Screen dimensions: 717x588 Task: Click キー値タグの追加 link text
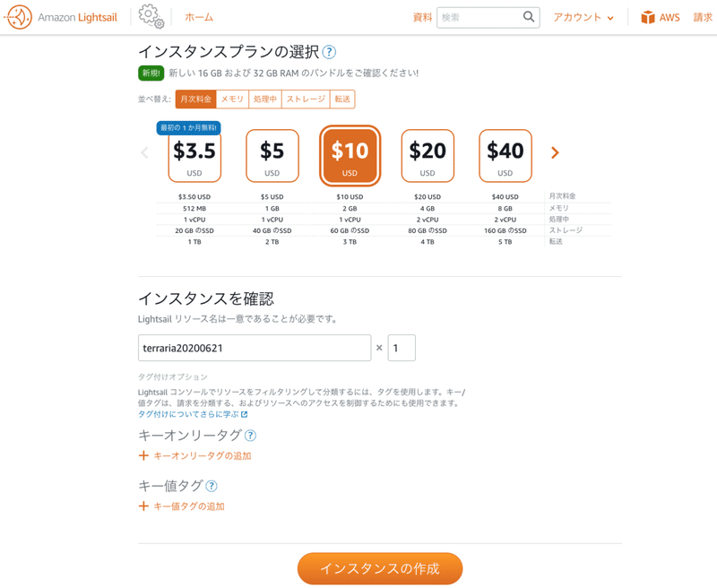(189, 506)
